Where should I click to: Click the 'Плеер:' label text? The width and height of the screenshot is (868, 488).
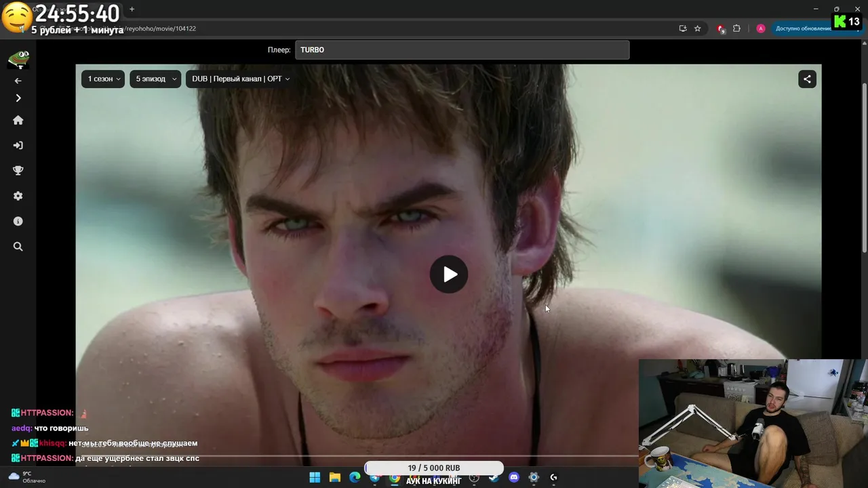(279, 50)
